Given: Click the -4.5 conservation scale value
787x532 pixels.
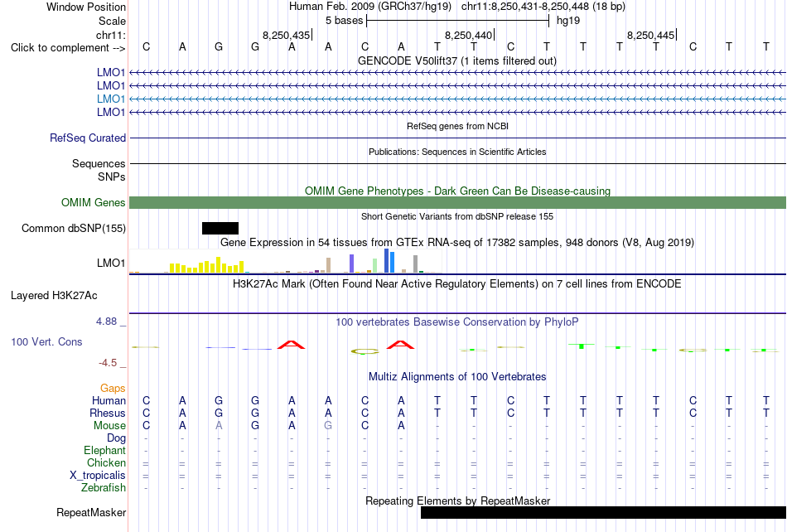Looking at the screenshot, I should tap(108, 362).
